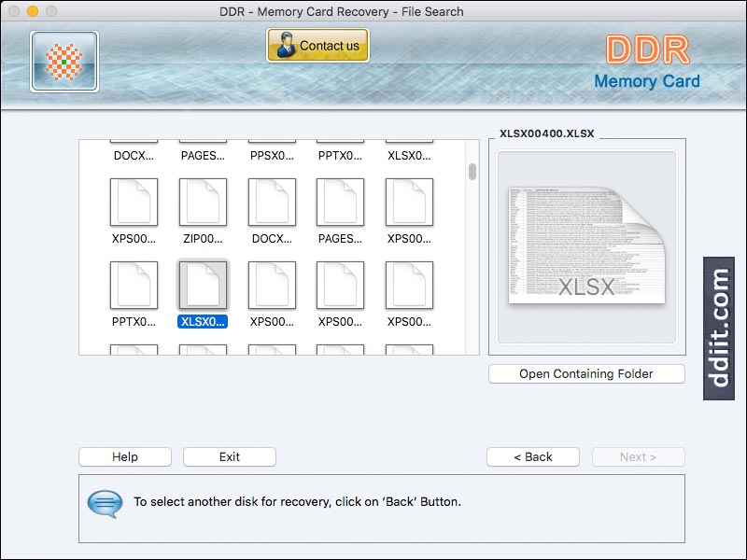Click the Help button
Image resolution: width=747 pixels, height=560 pixels.
point(124,456)
